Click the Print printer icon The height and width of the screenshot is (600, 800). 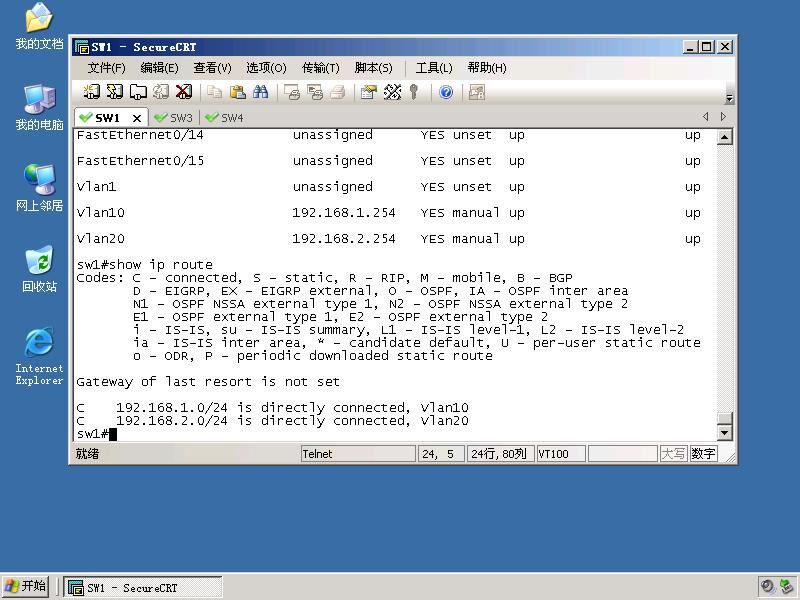point(337,92)
